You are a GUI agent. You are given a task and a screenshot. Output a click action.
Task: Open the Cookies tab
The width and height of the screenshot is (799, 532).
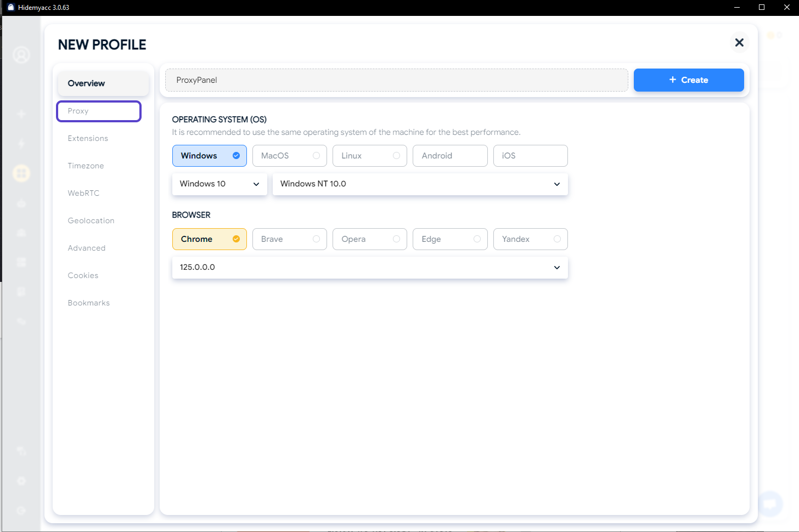[83, 276]
